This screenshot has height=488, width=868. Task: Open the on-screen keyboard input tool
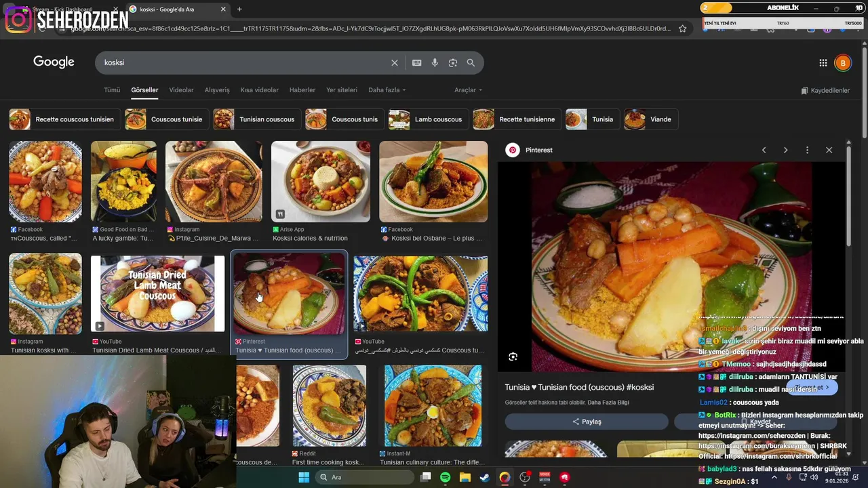tap(416, 62)
